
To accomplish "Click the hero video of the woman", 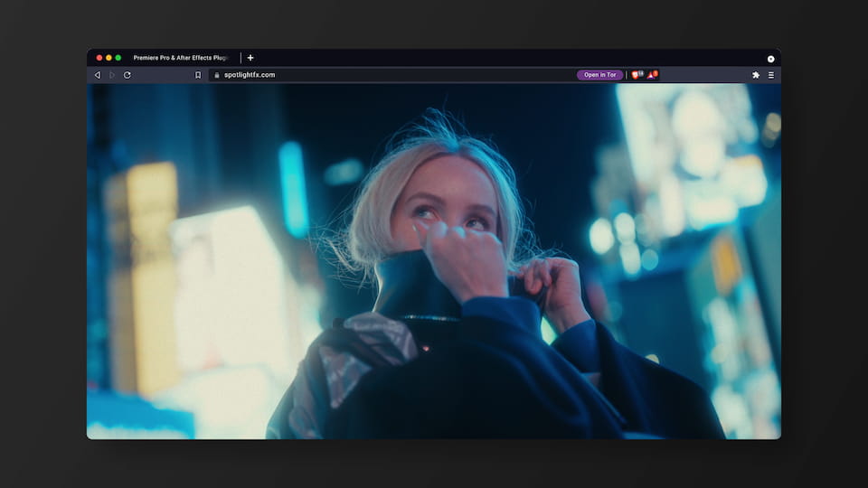I will coord(433,261).
